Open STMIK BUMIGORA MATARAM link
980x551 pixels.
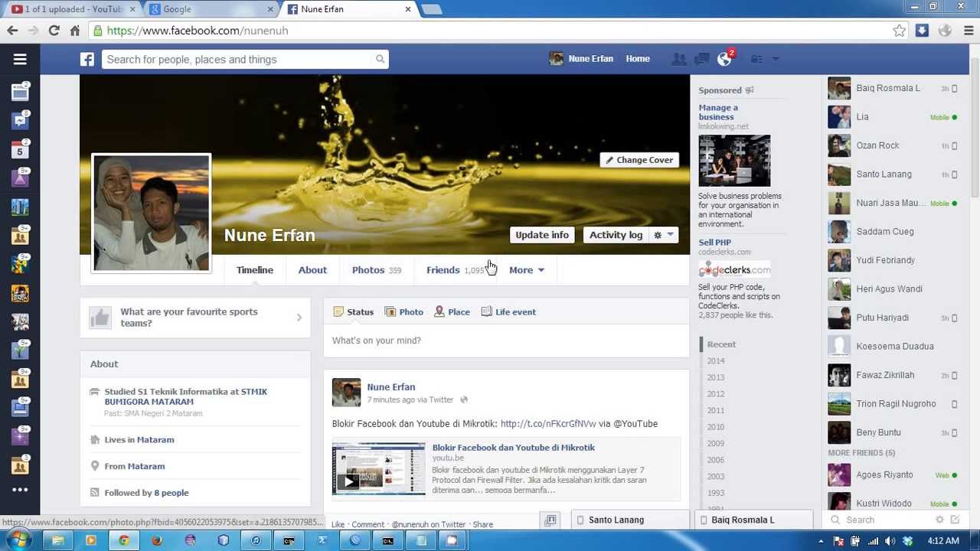pyautogui.click(x=186, y=396)
